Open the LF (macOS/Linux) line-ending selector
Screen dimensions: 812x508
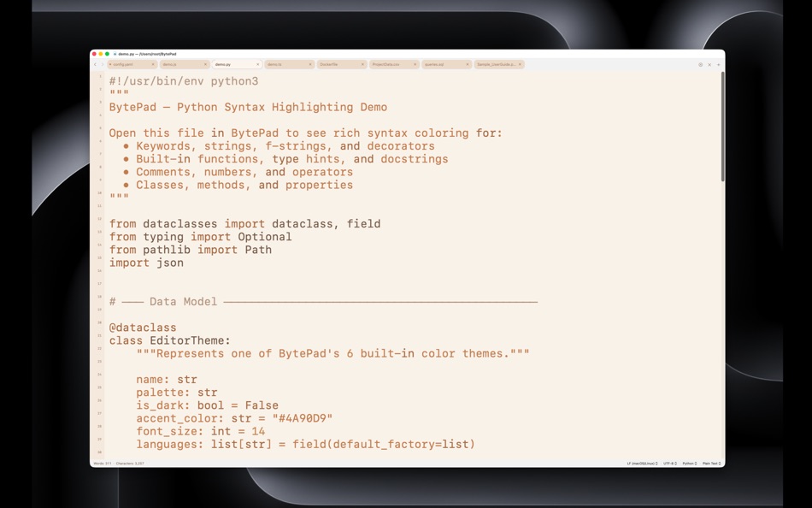(642, 463)
